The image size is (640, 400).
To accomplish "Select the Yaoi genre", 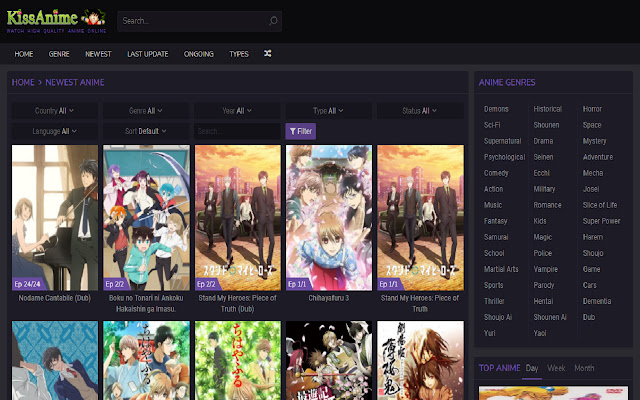I will [x=540, y=333].
